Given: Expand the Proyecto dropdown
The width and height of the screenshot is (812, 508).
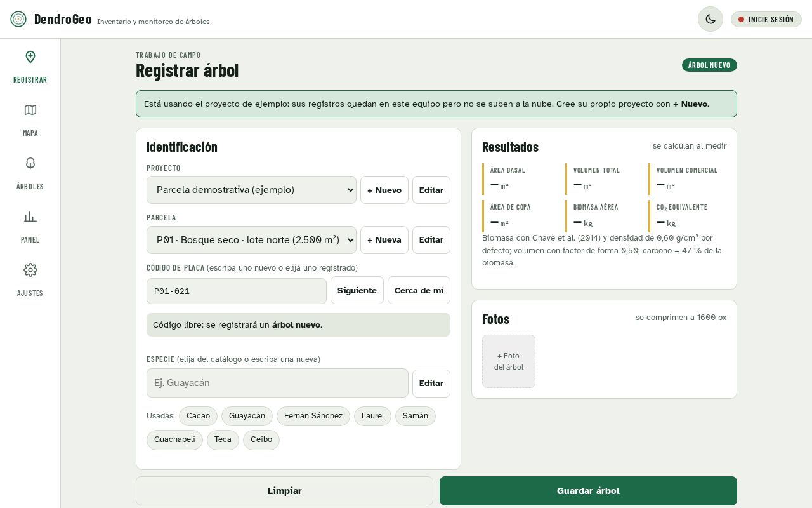Looking at the screenshot, I should click(251, 190).
